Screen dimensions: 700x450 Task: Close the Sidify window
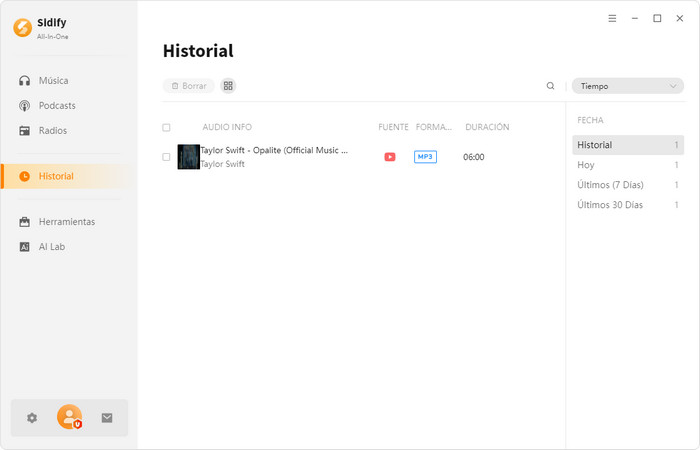click(679, 18)
